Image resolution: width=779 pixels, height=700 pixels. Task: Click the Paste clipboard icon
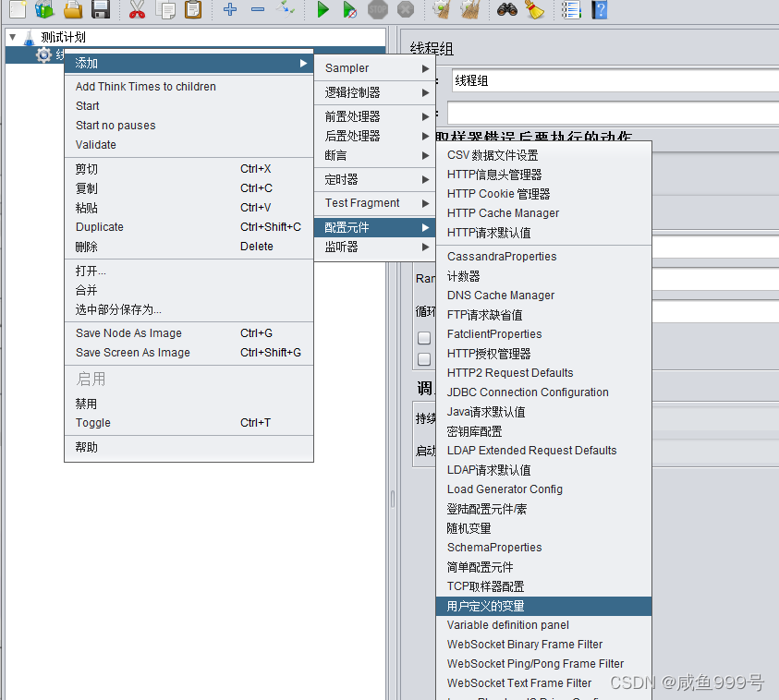[193, 9]
